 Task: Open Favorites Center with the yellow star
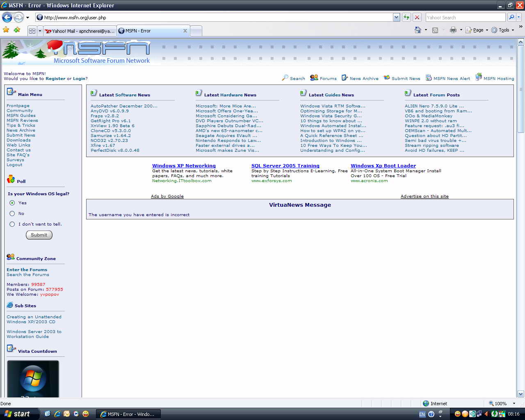tap(6, 30)
